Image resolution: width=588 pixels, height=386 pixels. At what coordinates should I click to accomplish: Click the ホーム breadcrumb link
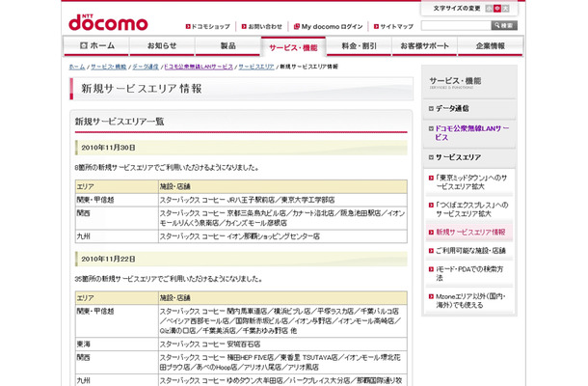pos(77,67)
